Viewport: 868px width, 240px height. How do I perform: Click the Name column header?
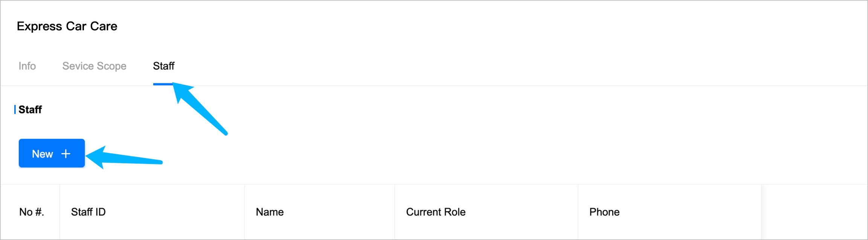(270, 212)
